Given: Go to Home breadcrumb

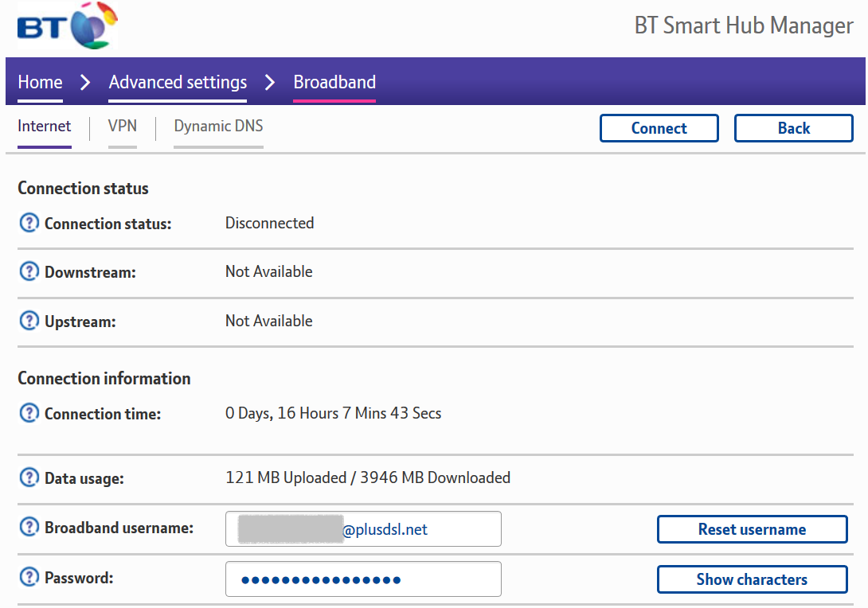Looking at the screenshot, I should [x=40, y=83].
